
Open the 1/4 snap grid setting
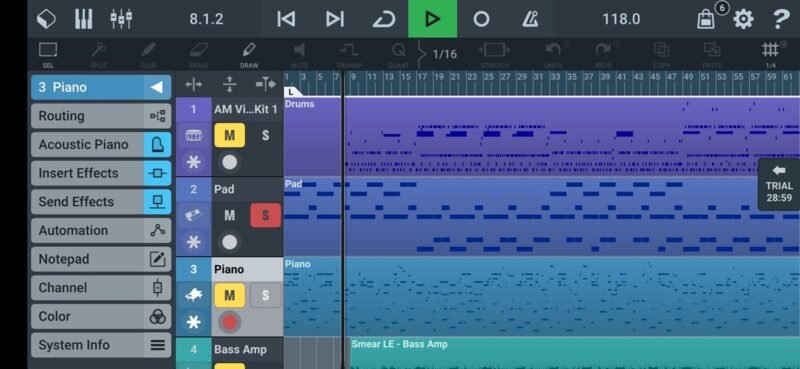pos(770,55)
